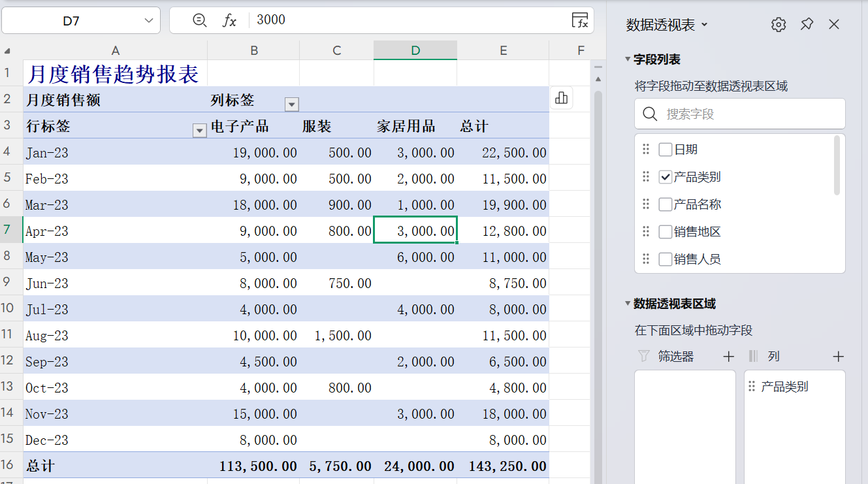Click the 搜索字段 search input
This screenshot has width=868, height=484.
pyautogui.click(x=740, y=114)
